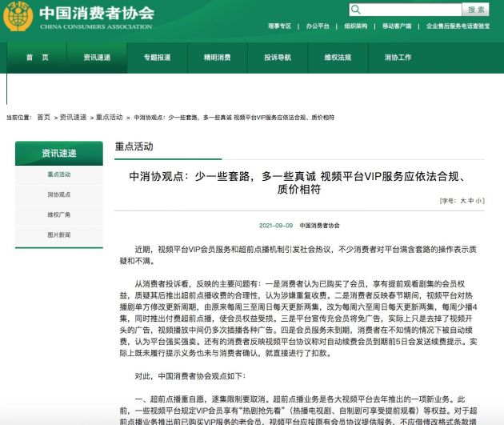The width and height of the screenshot is (504, 425).
Task: Click the article title in breadcrumb
Action: click(234, 118)
